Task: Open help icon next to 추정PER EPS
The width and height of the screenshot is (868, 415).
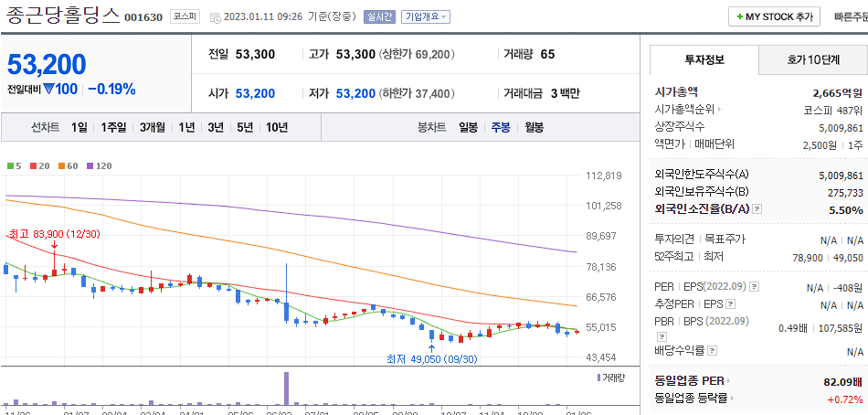Action: tap(731, 304)
